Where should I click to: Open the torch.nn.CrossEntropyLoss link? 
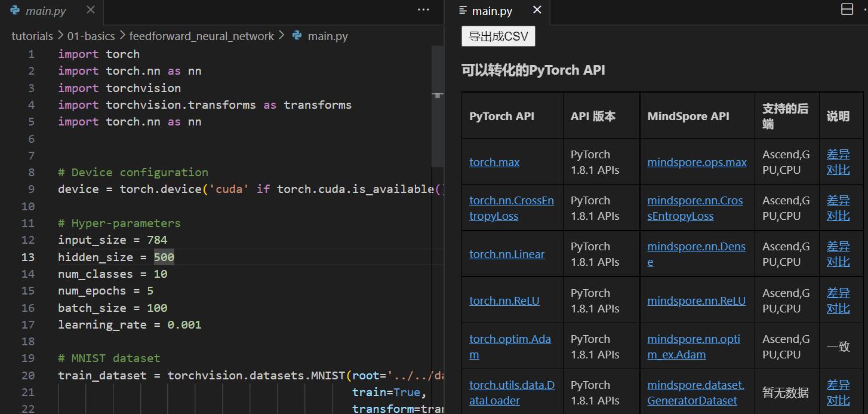pyautogui.click(x=512, y=208)
